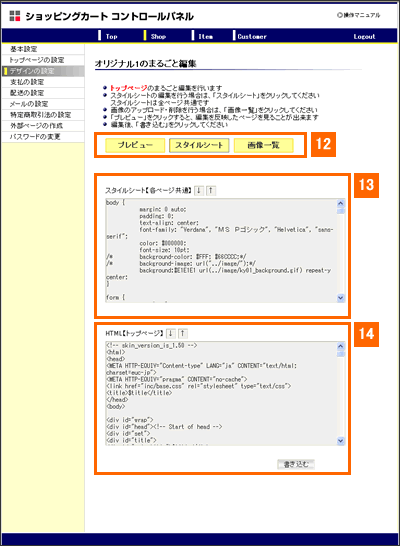Click the up-arrow button beside HTML トップページ label

pyautogui.click(x=183, y=333)
